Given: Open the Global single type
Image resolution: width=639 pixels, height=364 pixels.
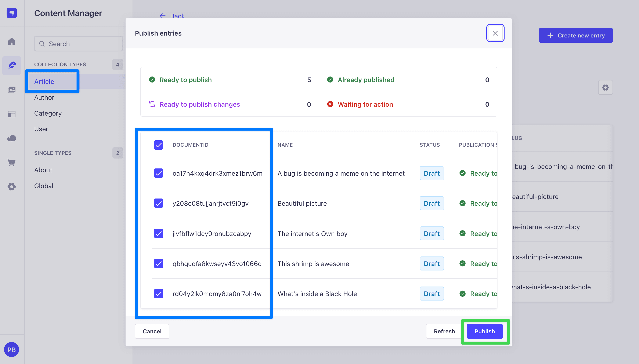Looking at the screenshot, I should 44,186.
